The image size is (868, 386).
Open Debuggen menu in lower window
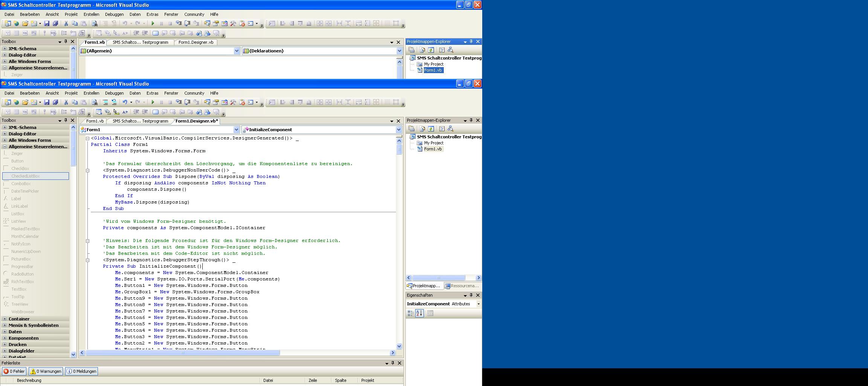[114, 93]
